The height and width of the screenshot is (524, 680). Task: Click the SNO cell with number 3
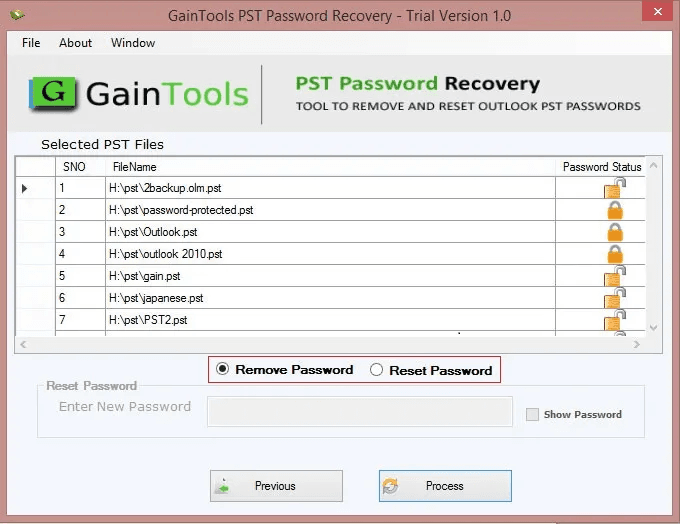[x=80, y=232]
